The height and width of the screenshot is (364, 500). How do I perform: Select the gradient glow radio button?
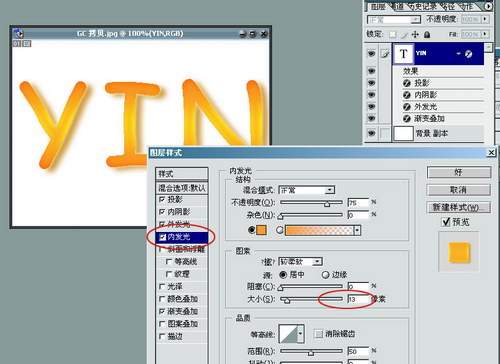click(280, 230)
